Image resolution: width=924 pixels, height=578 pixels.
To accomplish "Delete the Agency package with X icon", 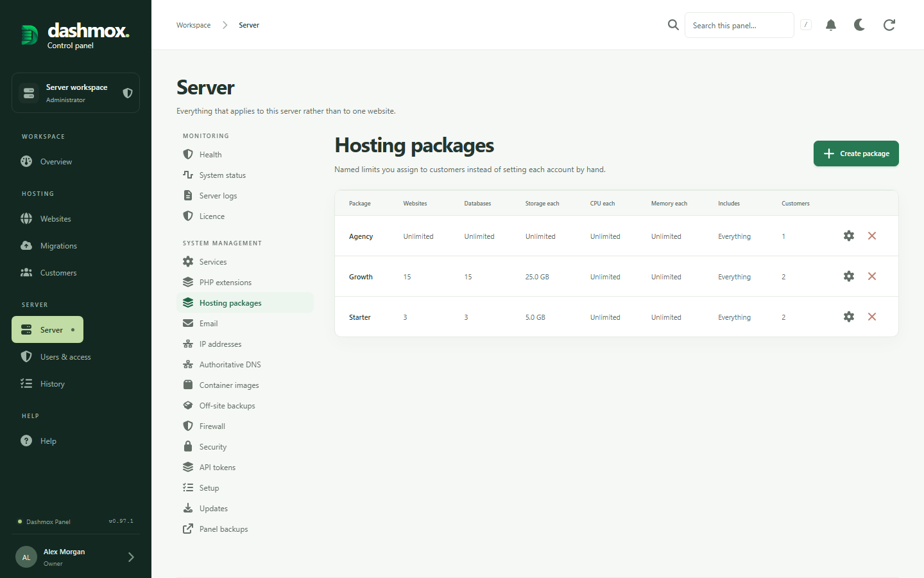I will click(x=872, y=236).
